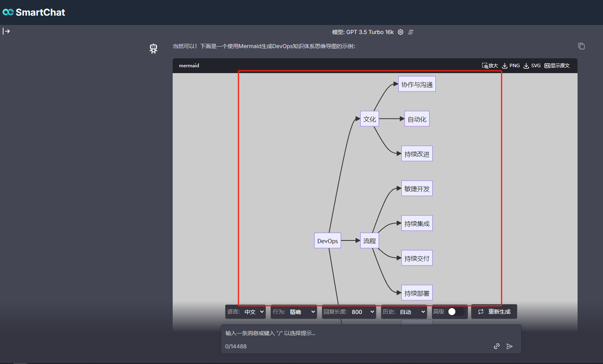Select the 持续交付 node

coord(417,258)
